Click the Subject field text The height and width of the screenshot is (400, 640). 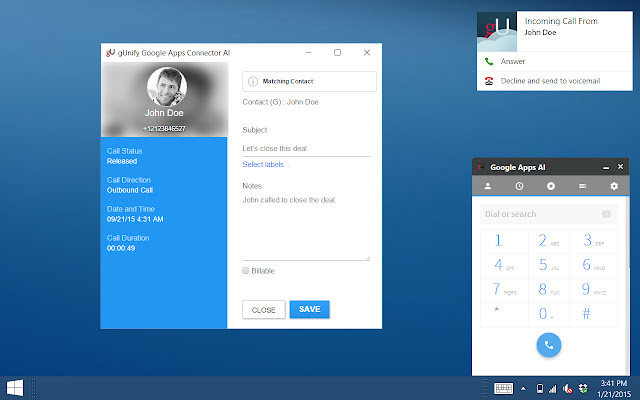tap(274, 149)
